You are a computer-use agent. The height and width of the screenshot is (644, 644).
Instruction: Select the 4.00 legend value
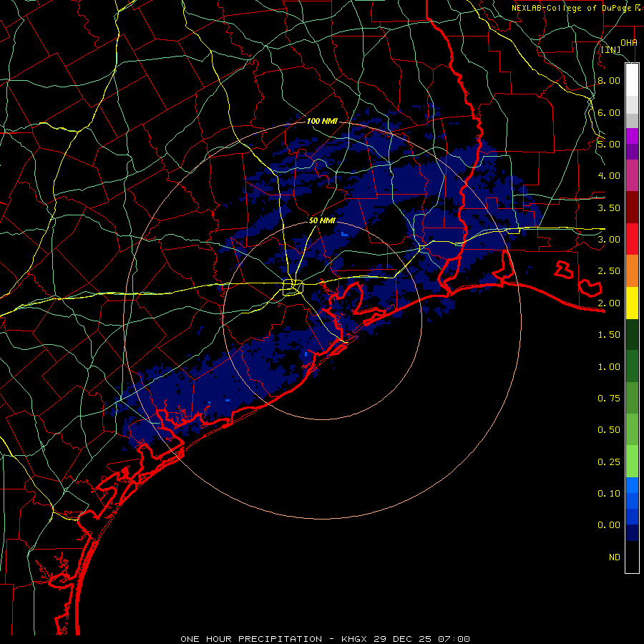[x=609, y=176]
